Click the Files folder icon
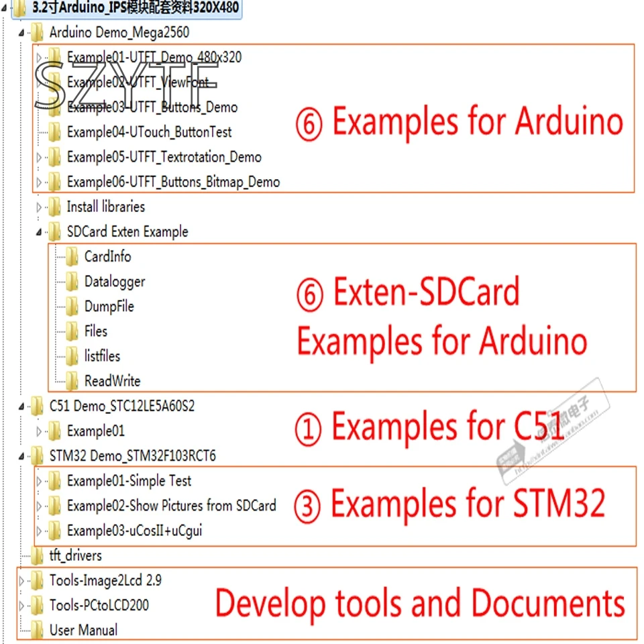 [x=72, y=331]
